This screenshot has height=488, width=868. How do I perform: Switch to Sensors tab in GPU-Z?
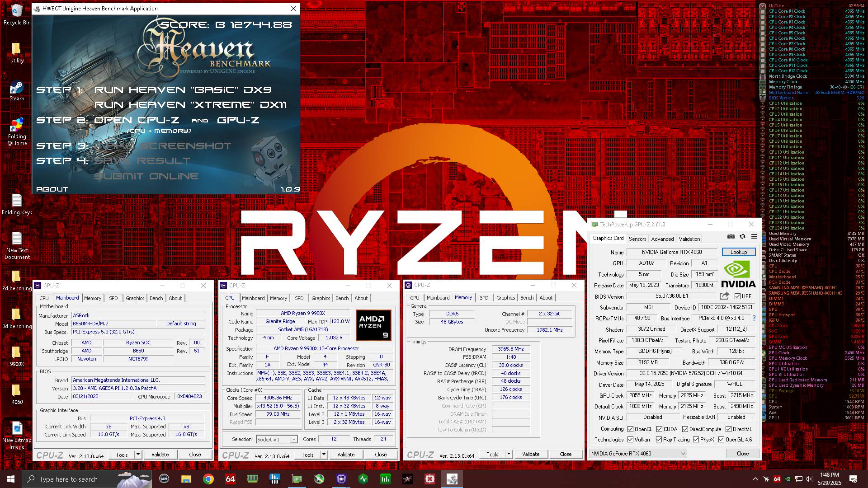coord(637,239)
